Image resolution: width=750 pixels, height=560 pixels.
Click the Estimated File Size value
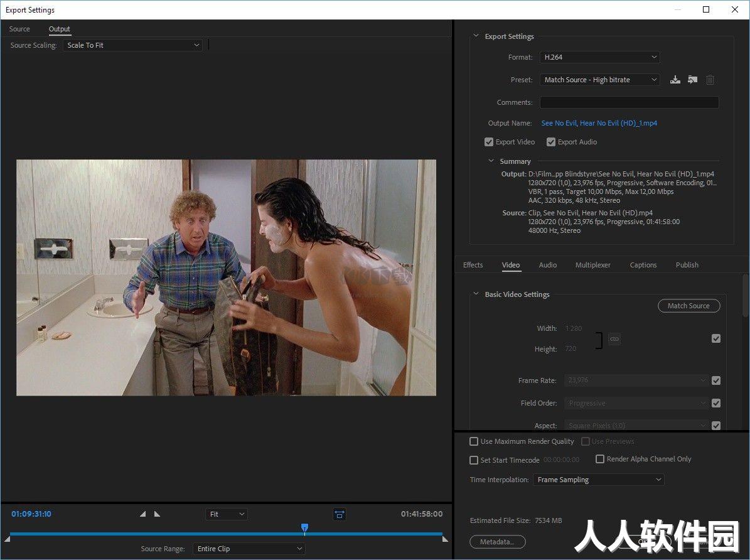pyautogui.click(x=548, y=520)
